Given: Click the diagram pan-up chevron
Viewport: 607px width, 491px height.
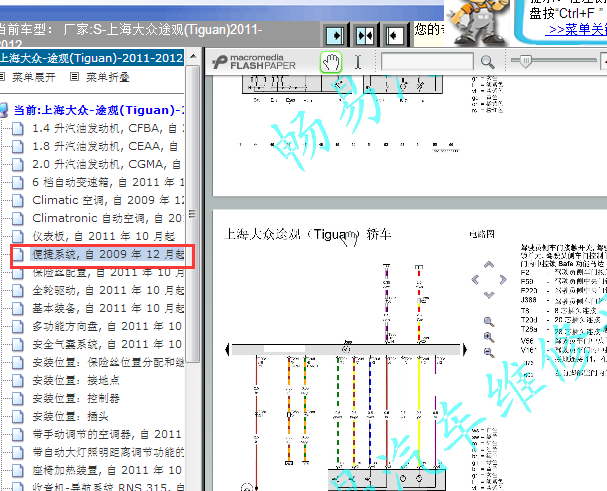Looking at the screenshot, I should point(489,265).
